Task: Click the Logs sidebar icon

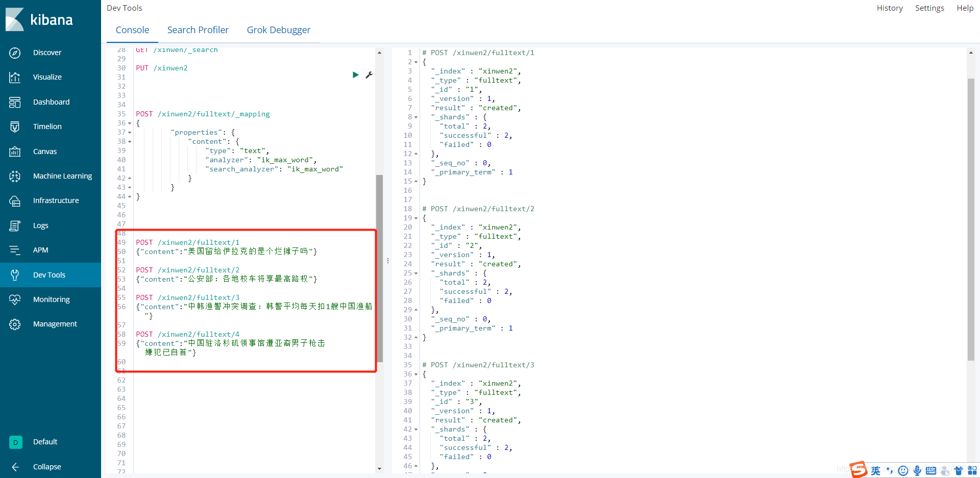Action: tap(15, 225)
